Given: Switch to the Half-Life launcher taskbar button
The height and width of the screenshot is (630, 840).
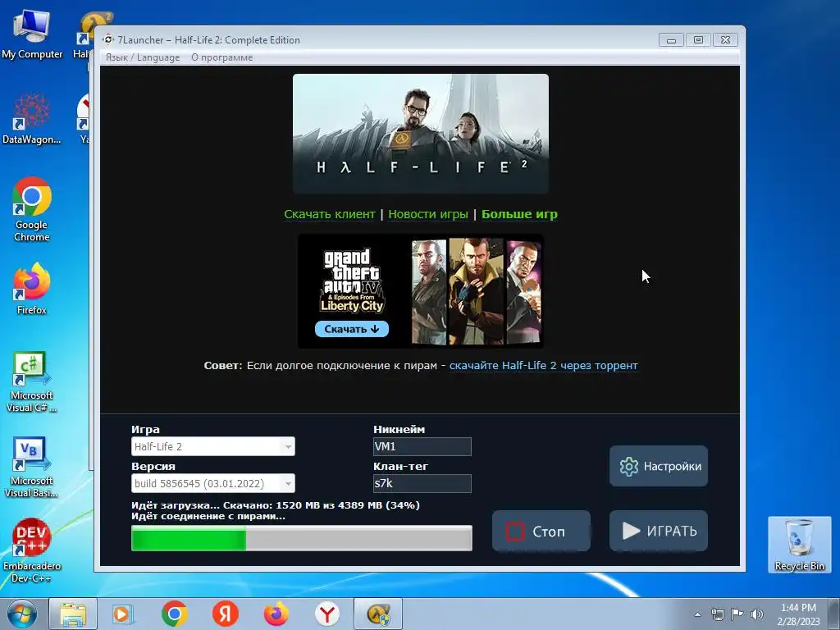Looking at the screenshot, I should pyautogui.click(x=377, y=614).
